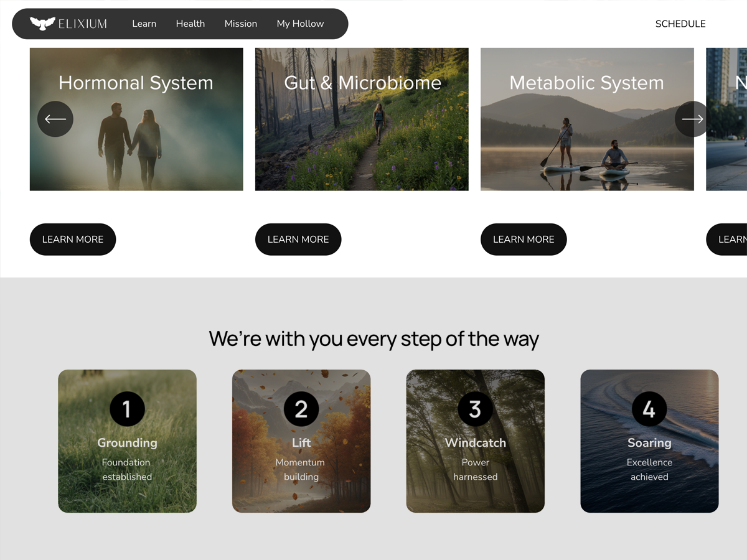This screenshot has height=560, width=747.
Task: Click the SCHEDULE link
Action: (x=680, y=24)
